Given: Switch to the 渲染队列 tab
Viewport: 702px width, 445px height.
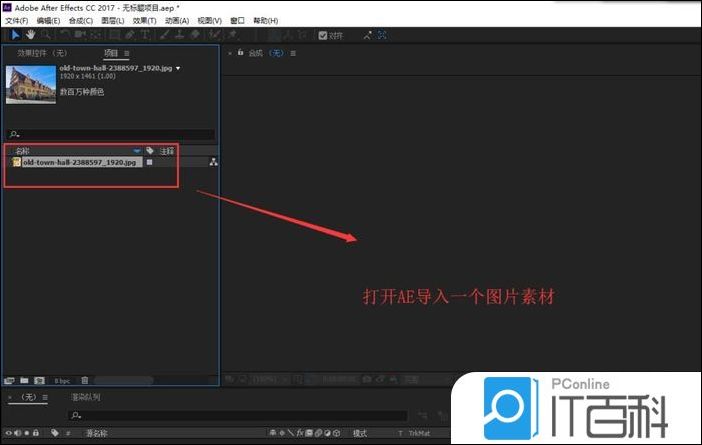Looking at the screenshot, I should click(86, 397).
